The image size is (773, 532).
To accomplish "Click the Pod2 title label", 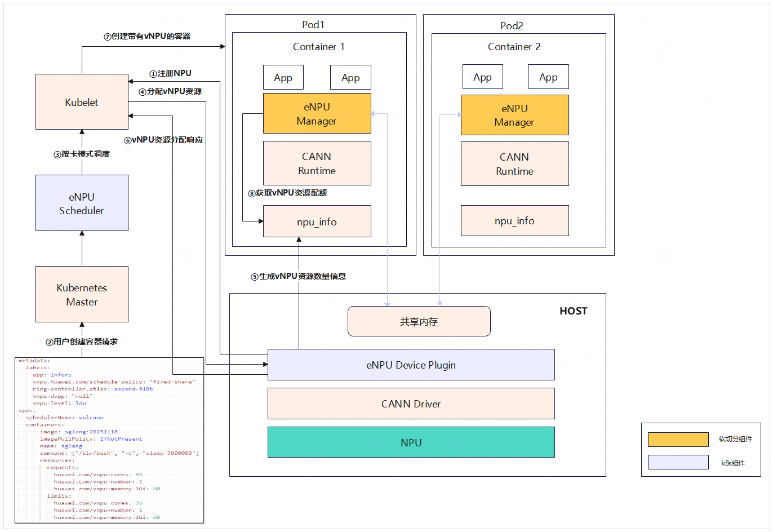I will (512, 25).
